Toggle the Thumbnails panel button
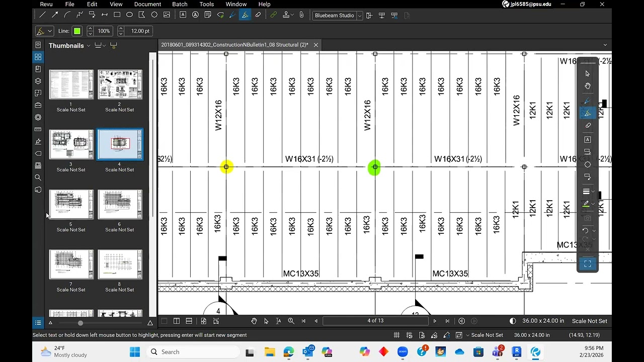The width and height of the screenshot is (644, 362). 38,57
